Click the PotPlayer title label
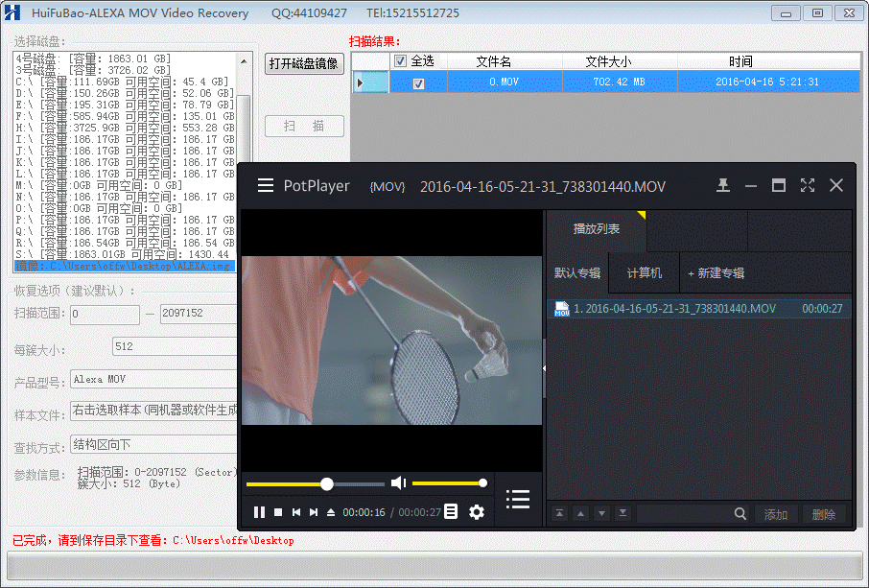 pyautogui.click(x=317, y=186)
